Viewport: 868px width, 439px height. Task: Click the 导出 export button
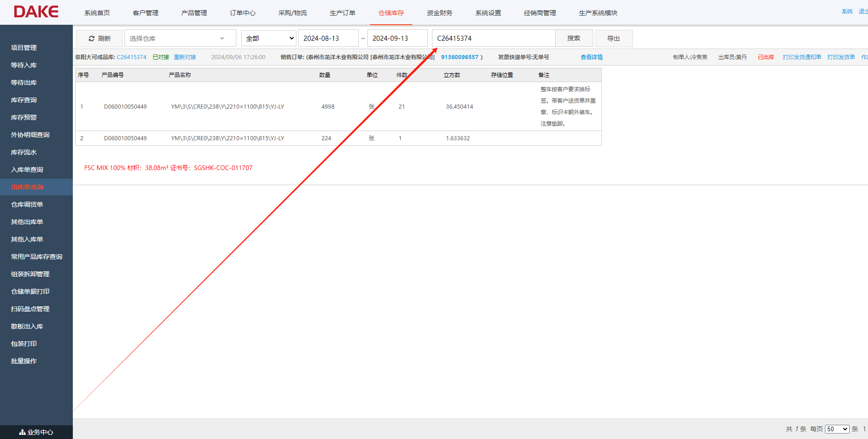[614, 38]
